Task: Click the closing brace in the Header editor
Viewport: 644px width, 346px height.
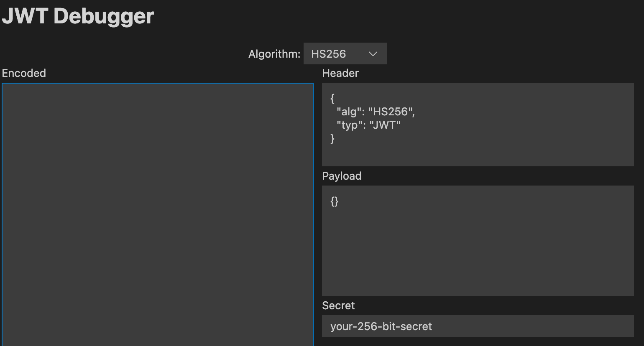Action: 332,138
